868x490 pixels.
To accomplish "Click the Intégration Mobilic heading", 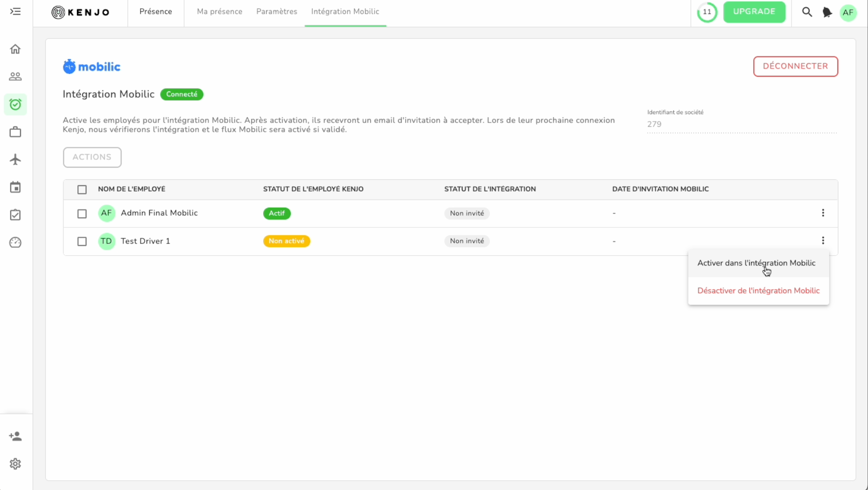I will [108, 94].
